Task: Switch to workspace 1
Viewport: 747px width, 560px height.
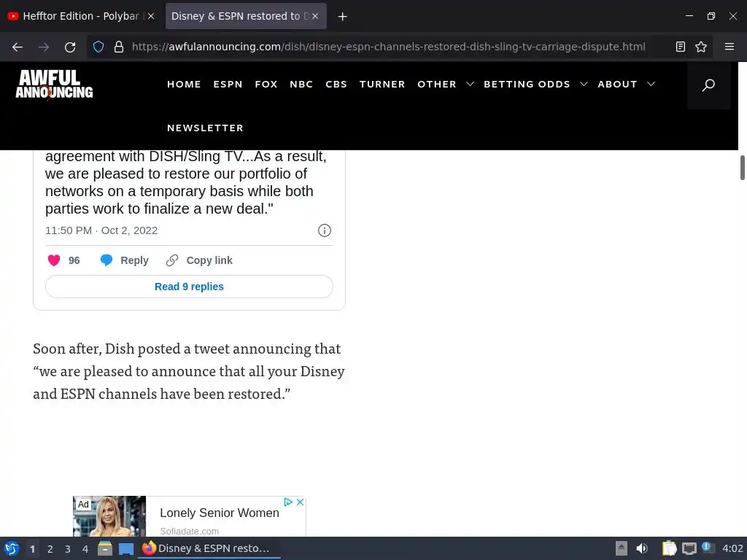Action: [32, 549]
